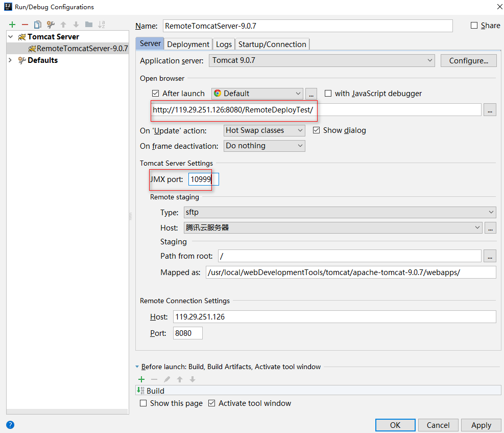Select the Build before-launch task
The height and width of the screenshot is (433, 504).
pos(318,391)
